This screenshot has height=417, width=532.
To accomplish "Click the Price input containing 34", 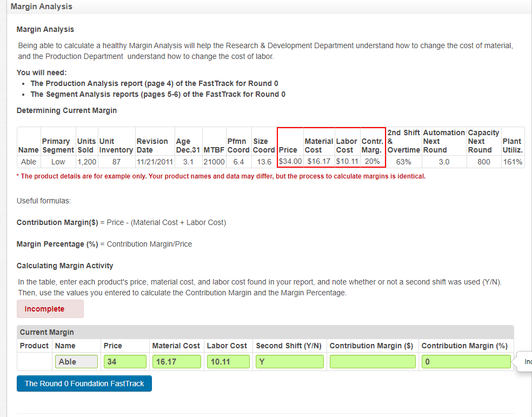I will 124,361.
